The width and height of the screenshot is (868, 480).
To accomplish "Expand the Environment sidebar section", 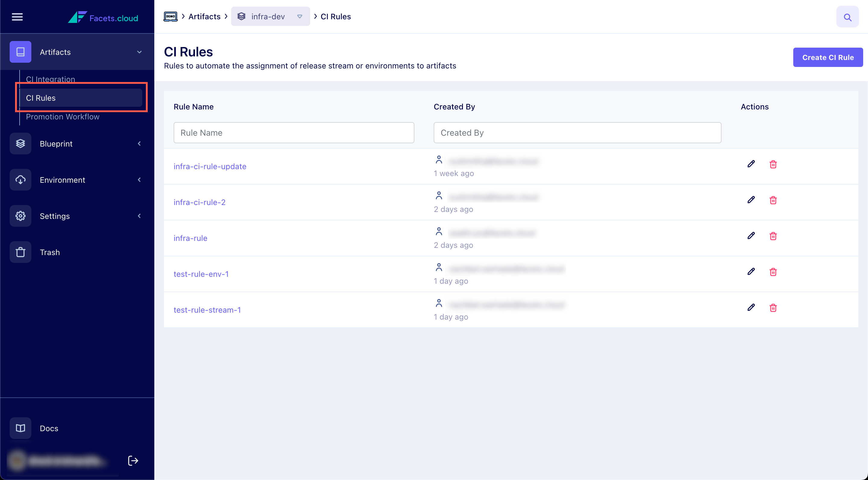I will click(x=139, y=180).
